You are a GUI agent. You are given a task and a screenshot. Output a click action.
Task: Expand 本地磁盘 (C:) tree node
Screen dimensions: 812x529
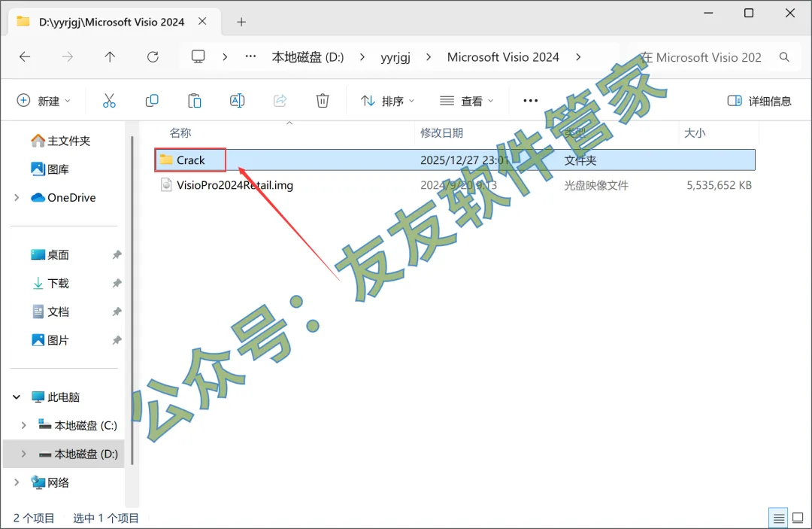(x=24, y=425)
